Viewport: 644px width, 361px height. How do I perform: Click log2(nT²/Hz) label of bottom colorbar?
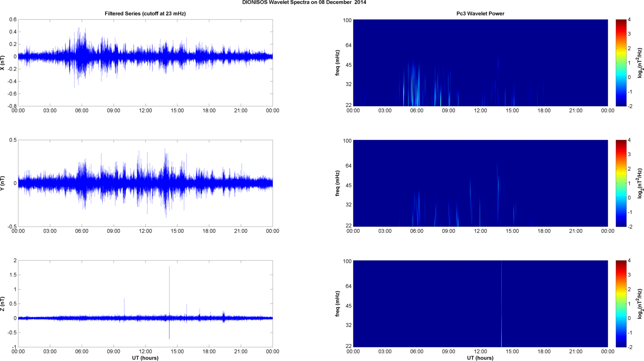[x=640, y=304]
